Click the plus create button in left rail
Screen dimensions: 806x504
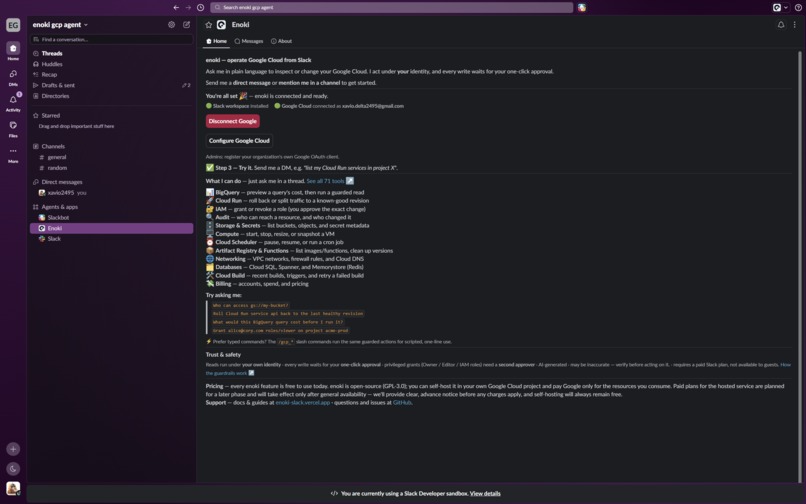[x=13, y=449]
